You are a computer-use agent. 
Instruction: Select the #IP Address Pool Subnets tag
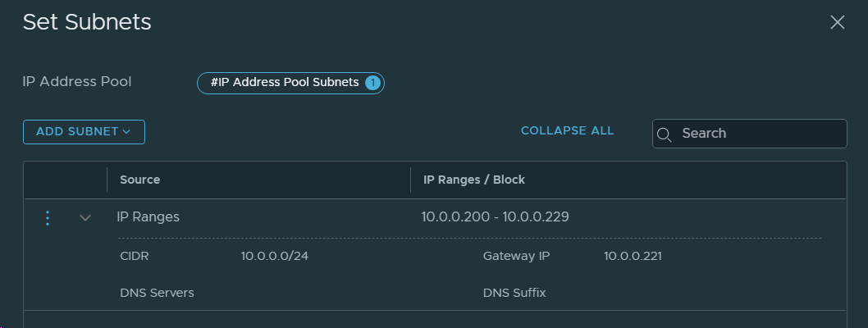point(284,83)
